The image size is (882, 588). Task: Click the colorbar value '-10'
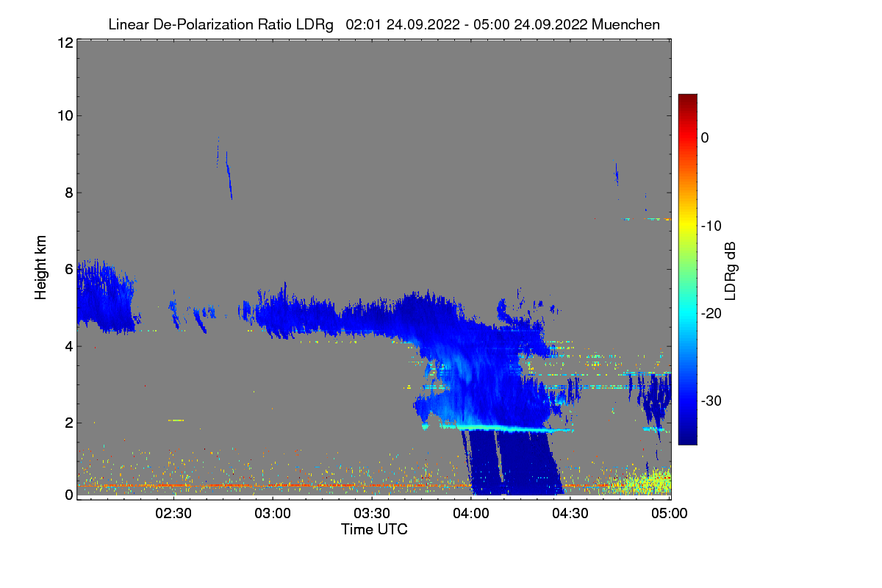(711, 226)
